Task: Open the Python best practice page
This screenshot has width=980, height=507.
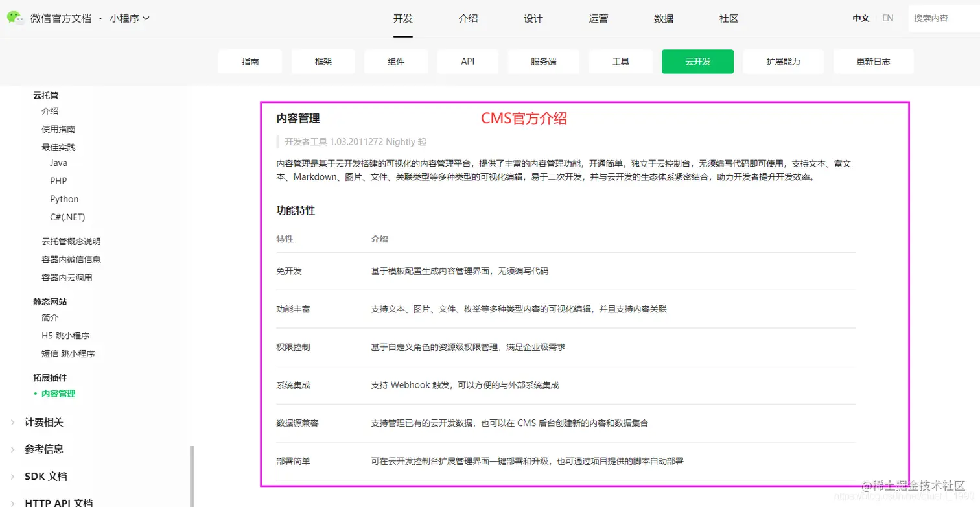Action: (64, 199)
